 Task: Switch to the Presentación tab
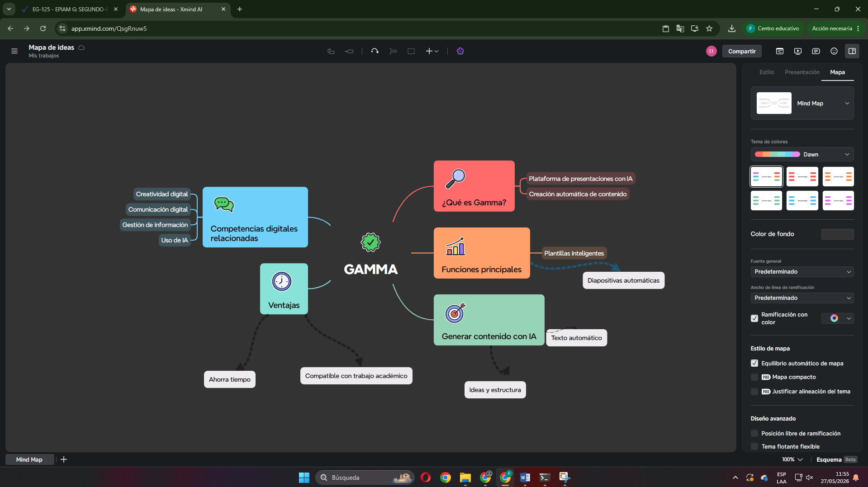pos(802,72)
